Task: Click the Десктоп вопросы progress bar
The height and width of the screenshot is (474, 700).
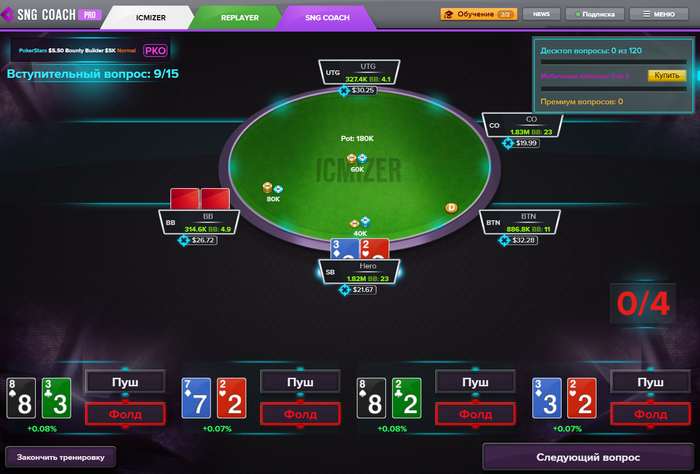Action: point(613,62)
